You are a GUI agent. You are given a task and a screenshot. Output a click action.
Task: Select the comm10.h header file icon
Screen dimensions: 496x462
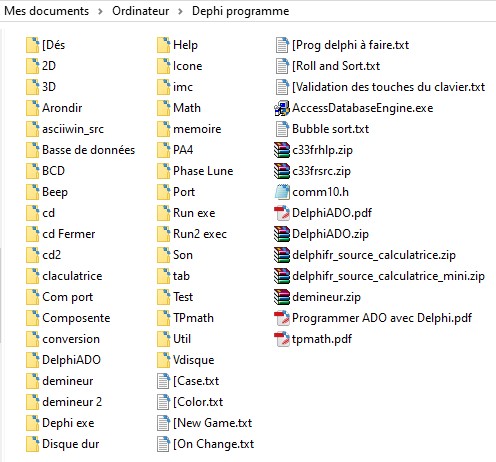282,192
